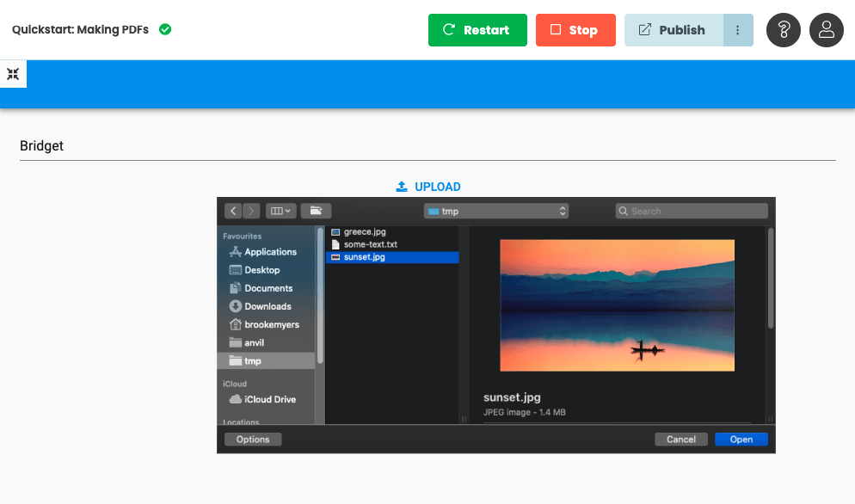The width and height of the screenshot is (855, 504).
Task: Cancel the file picker dialog
Action: [x=680, y=439]
